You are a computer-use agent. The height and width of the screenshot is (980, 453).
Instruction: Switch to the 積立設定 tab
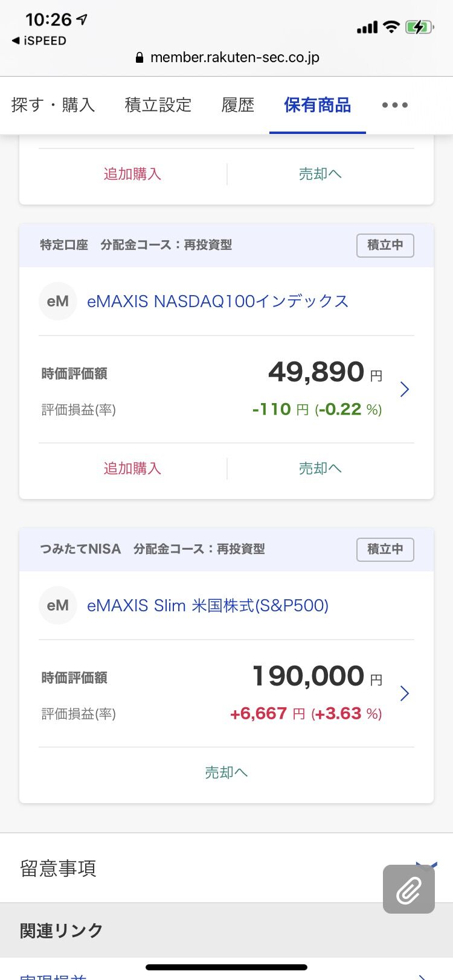click(x=158, y=105)
